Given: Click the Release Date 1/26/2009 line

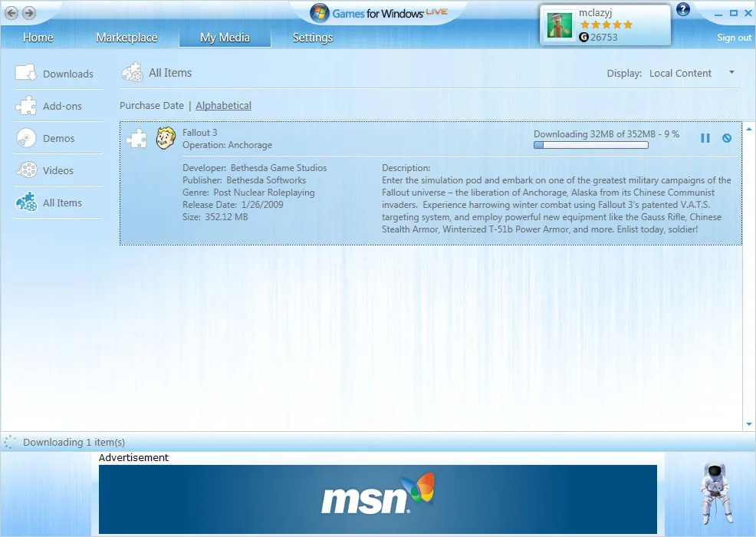Looking at the screenshot, I should [x=233, y=205].
